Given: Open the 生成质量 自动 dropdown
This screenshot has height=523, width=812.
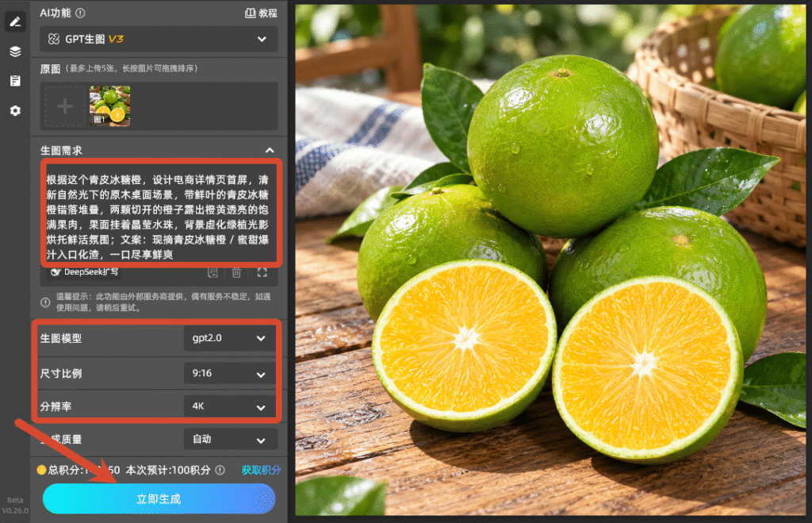Looking at the screenshot, I should coord(231,440).
